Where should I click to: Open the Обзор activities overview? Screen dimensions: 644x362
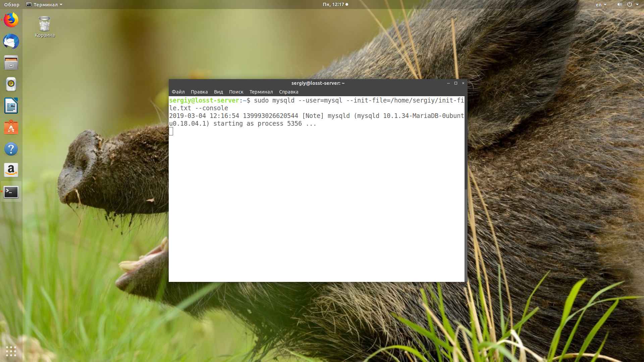[12, 5]
